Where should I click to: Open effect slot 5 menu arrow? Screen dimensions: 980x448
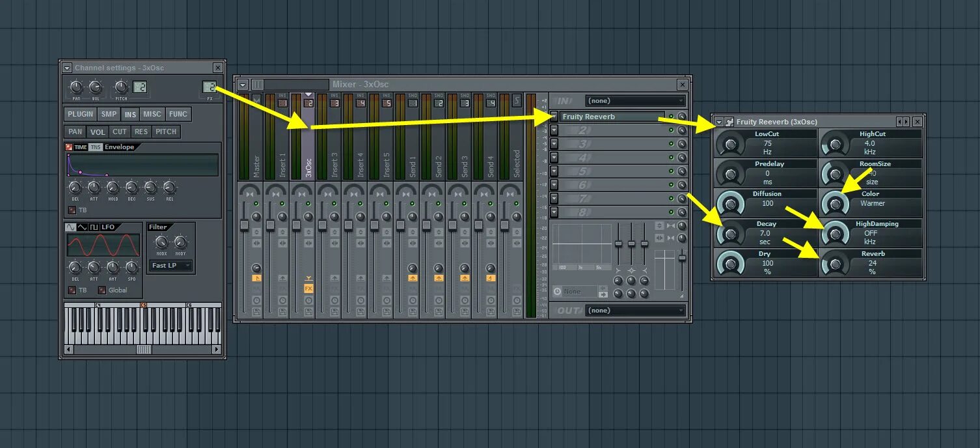point(554,171)
